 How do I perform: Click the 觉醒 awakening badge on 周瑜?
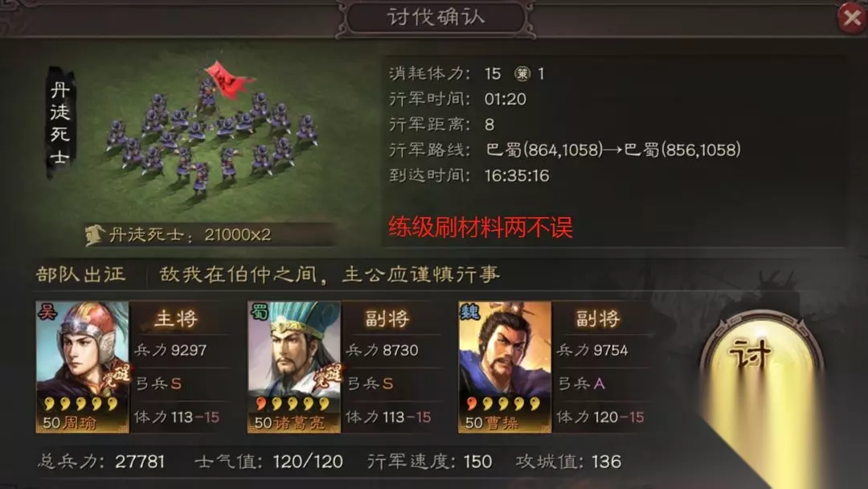click(x=117, y=375)
